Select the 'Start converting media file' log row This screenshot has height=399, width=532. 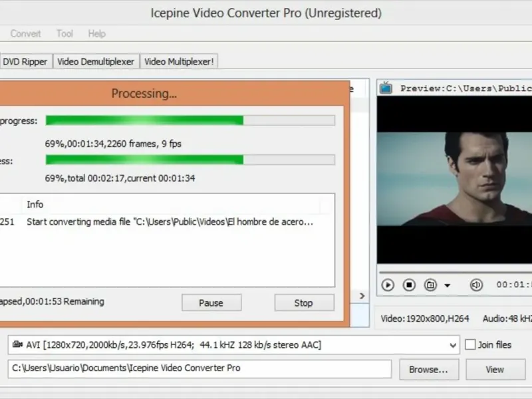[x=167, y=222]
